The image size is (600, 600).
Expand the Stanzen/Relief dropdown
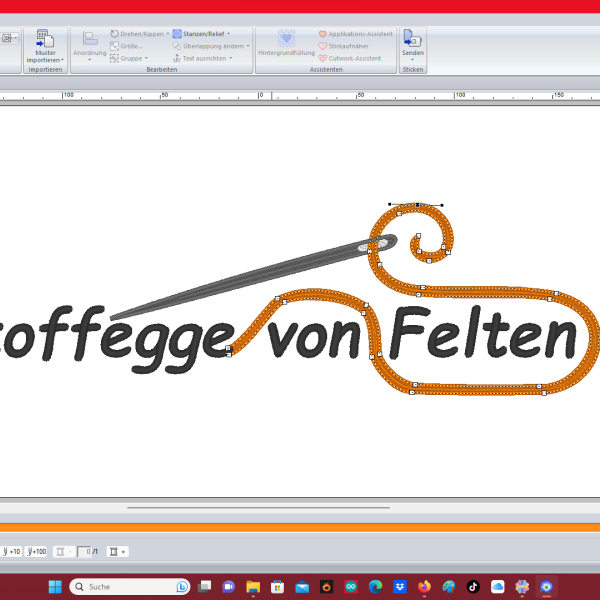[x=227, y=33]
